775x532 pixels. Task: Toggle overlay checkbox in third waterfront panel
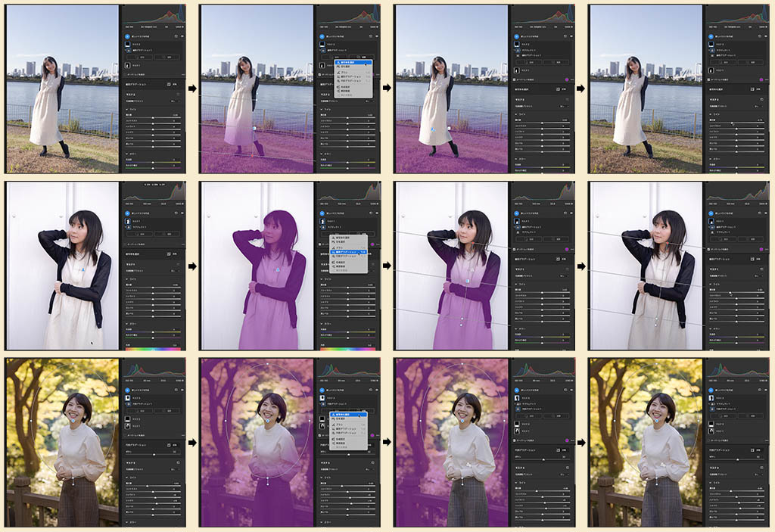[514, 79]
